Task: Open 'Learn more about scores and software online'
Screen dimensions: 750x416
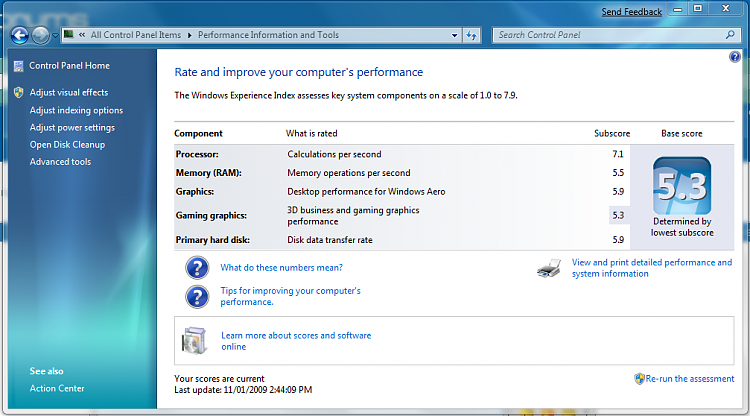Action: (296, 341)
